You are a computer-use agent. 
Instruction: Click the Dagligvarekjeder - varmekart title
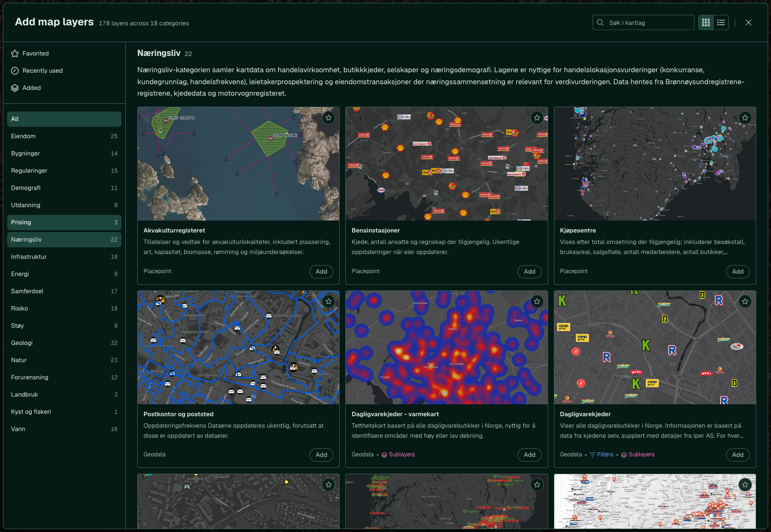pyautogui.click(x=395, y=414)
